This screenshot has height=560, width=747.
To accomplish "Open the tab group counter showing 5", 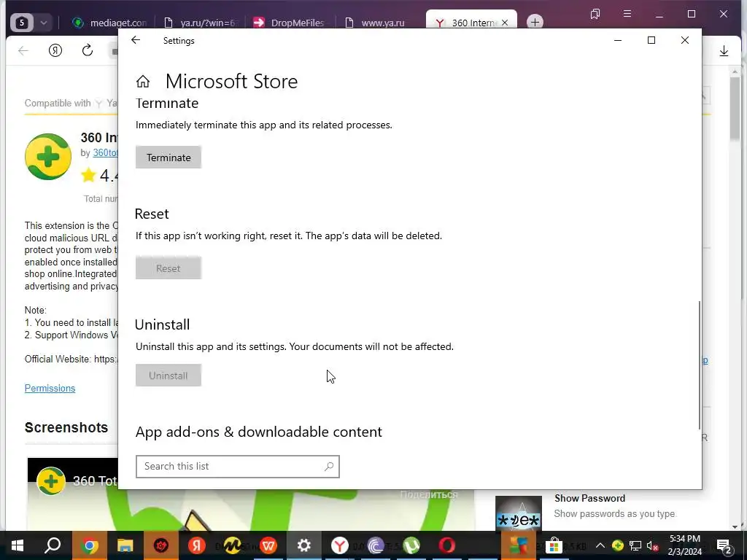I will (22, 23).
